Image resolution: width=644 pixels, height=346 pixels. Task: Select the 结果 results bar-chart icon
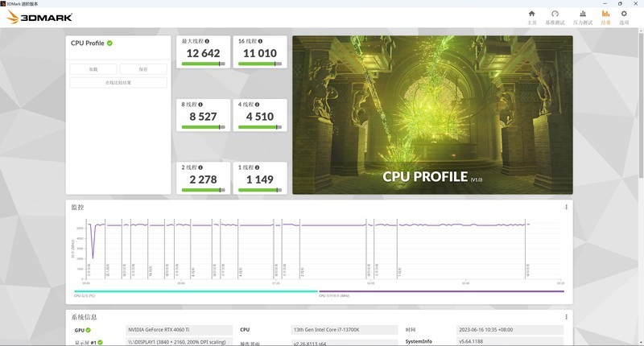tap(606, 14)
